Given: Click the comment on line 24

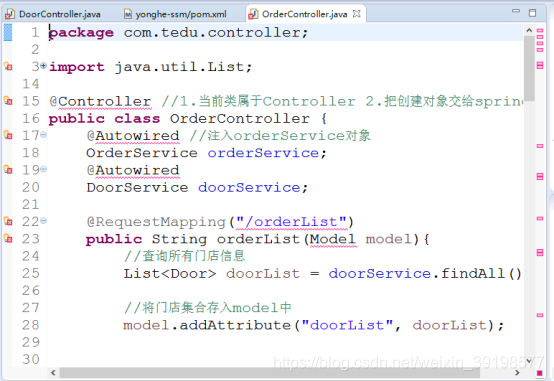Looking at the screenshot, I should click(x=184, y=256).
